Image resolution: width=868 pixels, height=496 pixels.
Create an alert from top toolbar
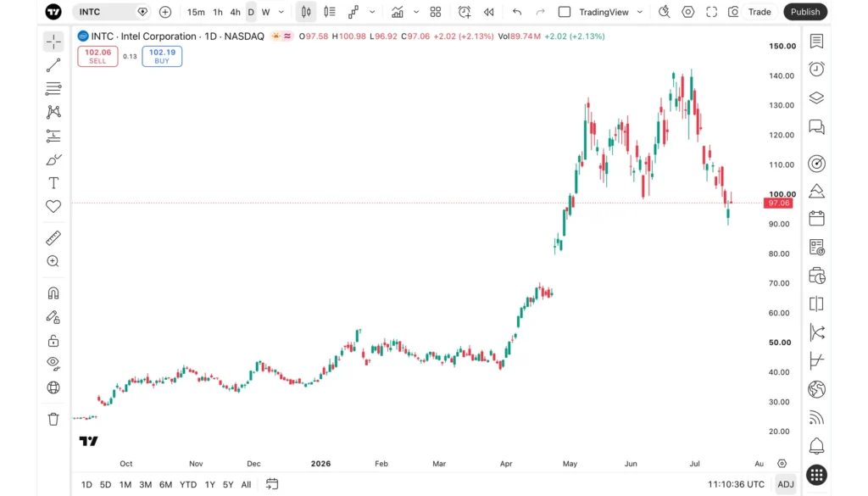pos(465,12)
